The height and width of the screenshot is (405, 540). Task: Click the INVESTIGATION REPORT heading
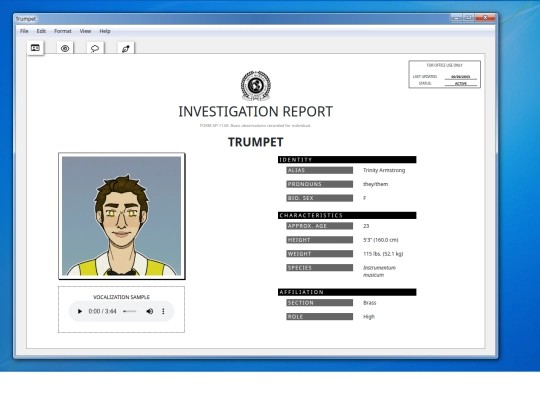256,112
